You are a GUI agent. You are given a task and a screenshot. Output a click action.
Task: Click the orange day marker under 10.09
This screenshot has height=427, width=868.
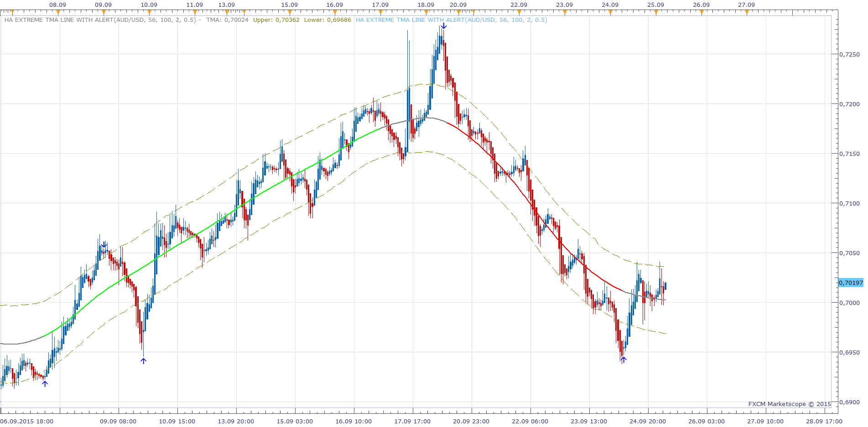[149, 12]
